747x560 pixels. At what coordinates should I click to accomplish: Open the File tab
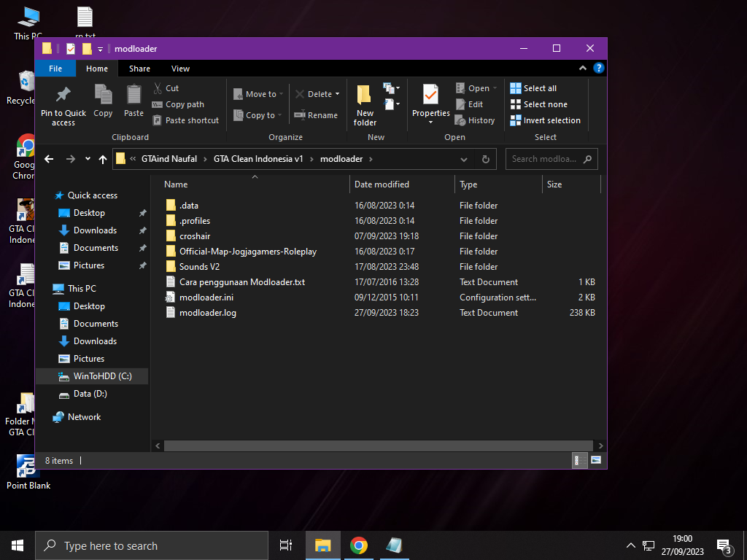tap(55, 69)
